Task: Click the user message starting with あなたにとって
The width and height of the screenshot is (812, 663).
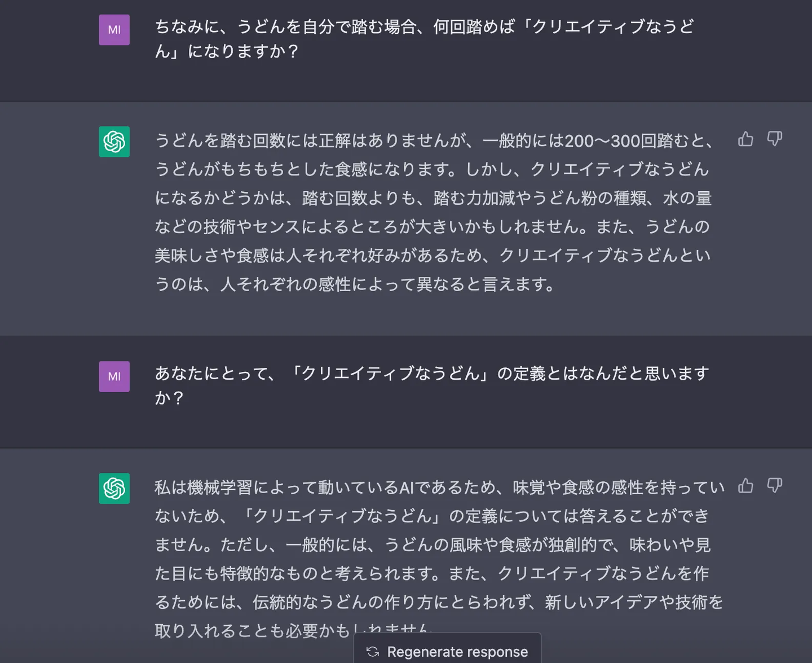Action: pos(432,385)
